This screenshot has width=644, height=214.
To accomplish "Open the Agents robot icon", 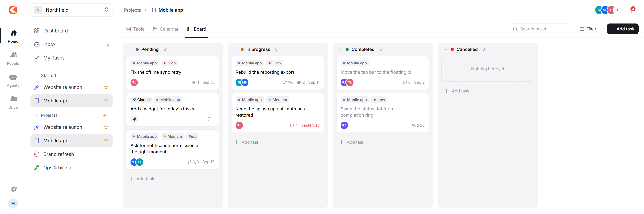I will tap(13, 77).
